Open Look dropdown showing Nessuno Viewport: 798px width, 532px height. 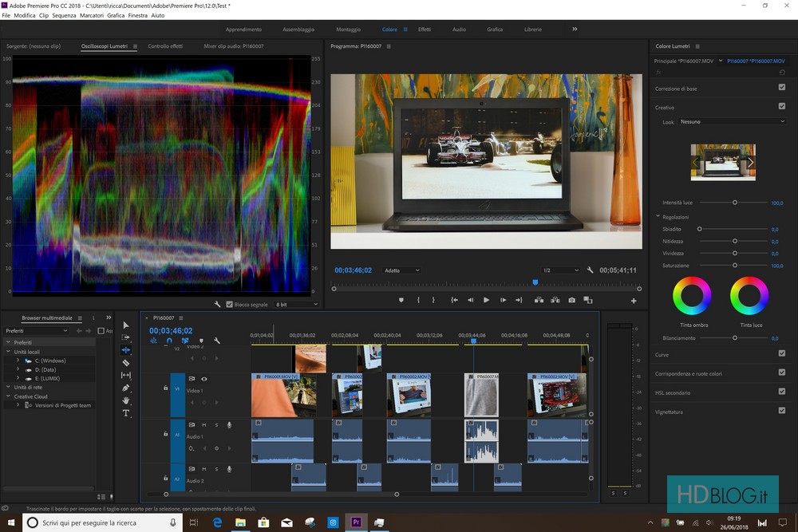click(x=733, y=121)
